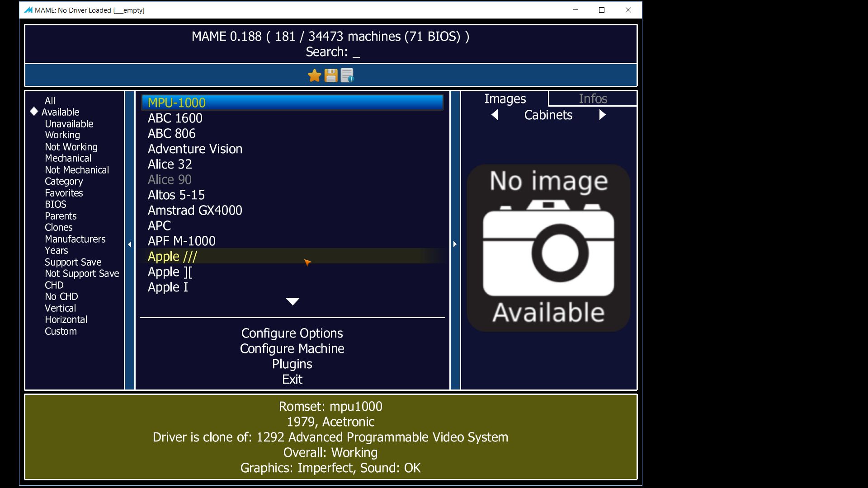
Task: Switch to the Images tab
Action: [505, 99]
